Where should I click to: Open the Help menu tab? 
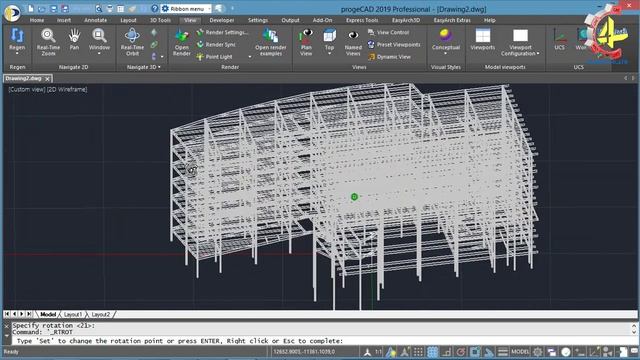(489, 20)
